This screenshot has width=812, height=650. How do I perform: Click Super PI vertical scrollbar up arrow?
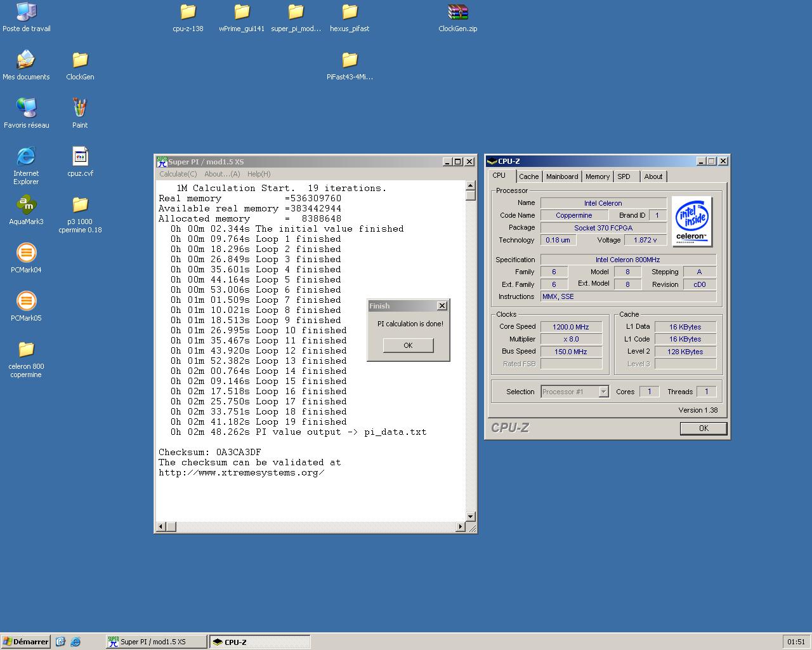pyautogui.click(x=470, y=186)
